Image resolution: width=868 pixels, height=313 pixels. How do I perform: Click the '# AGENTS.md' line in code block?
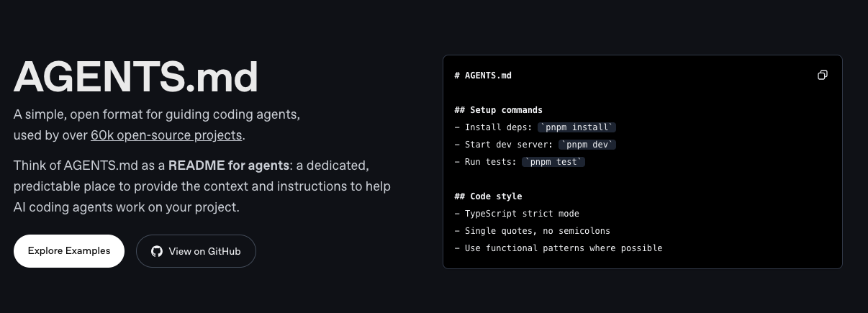pos(483,76)
